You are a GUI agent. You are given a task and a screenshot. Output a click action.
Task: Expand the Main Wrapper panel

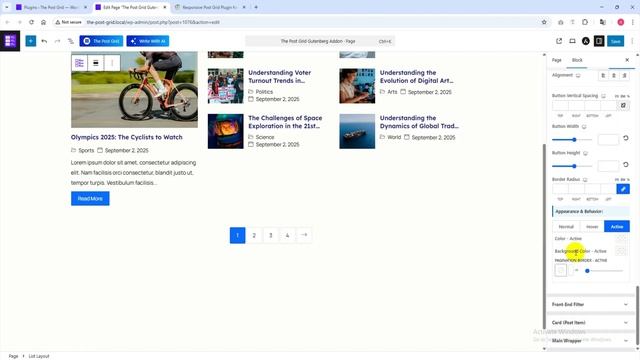(590, 340)
